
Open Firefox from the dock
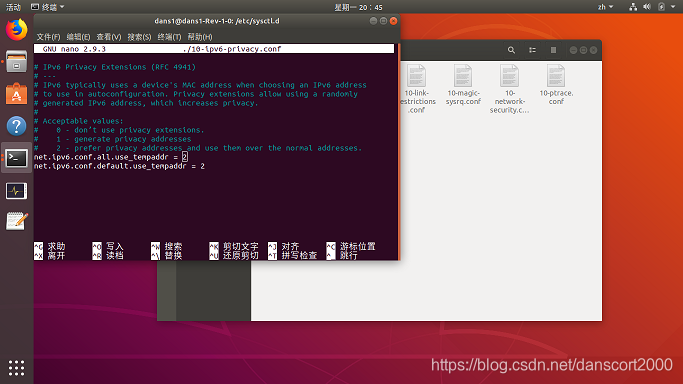click(x=17, y=30)
